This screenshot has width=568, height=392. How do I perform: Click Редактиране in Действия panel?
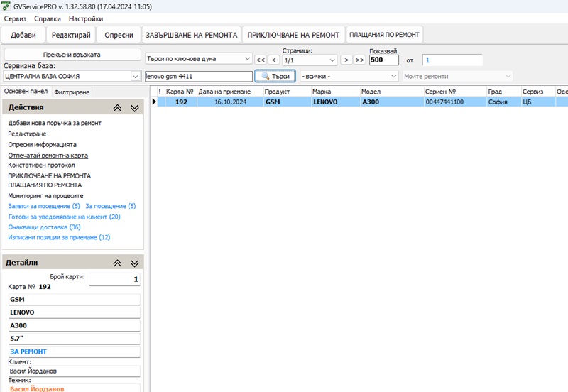coord(27,134)
